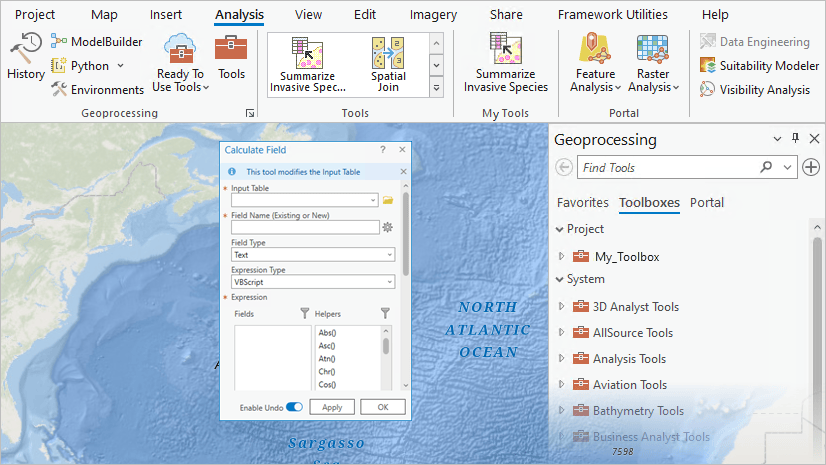Viewport: 826px width, 465px height.
Task: Open the Tools toolbox button
Action: pos(231,57)
